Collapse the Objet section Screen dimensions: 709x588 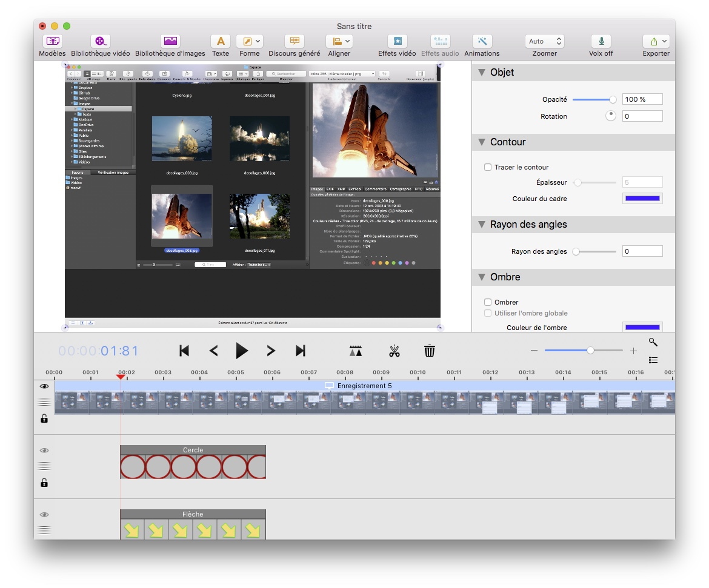482,72
